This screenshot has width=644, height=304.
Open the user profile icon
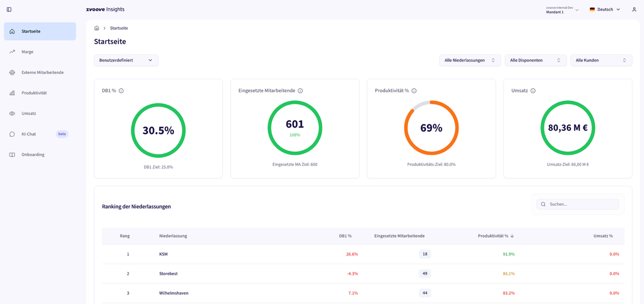pyautogui.click(x=634, y=9)
